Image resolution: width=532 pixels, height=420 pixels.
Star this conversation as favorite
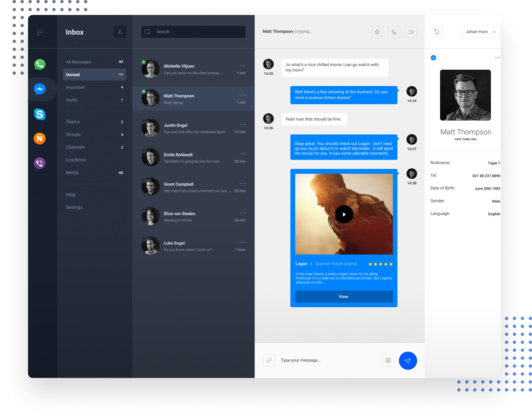click(377, 32)
